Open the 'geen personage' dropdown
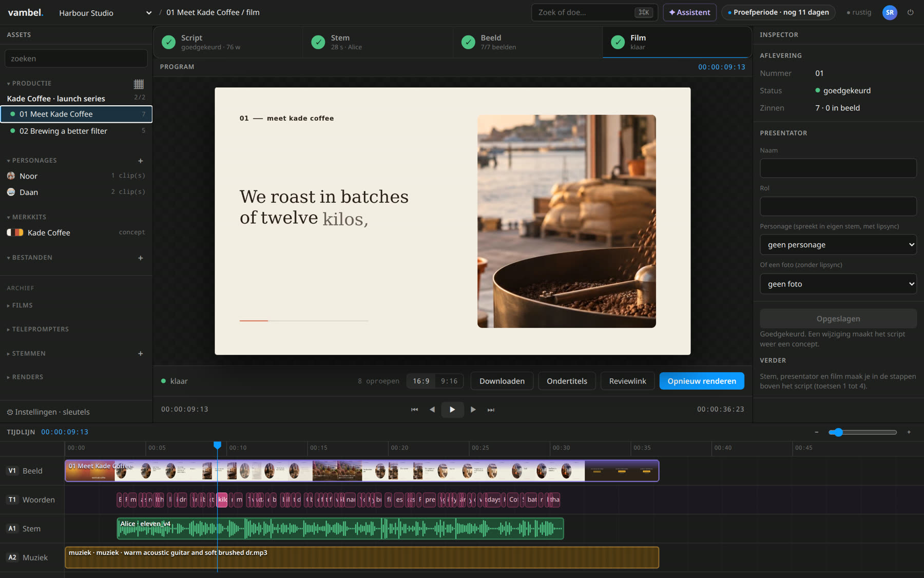924x578 pixels. (838, 245)
